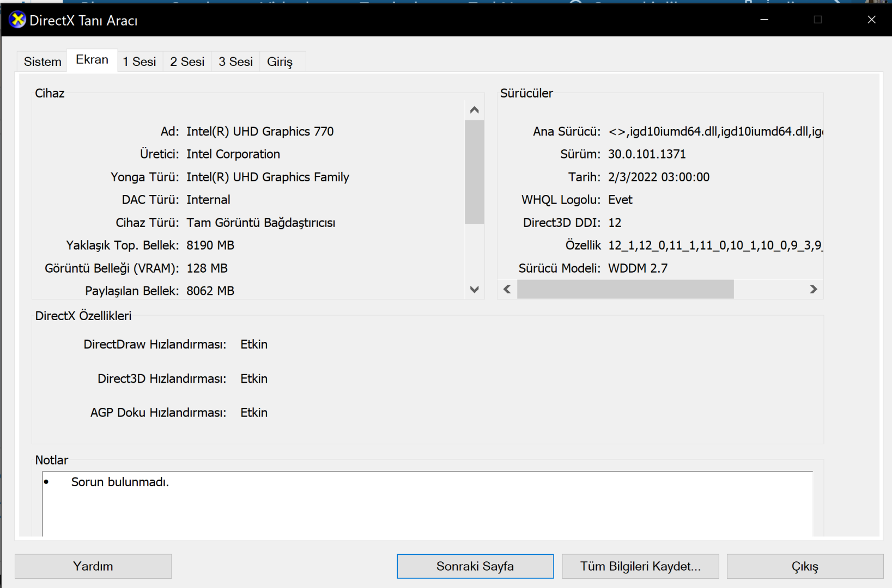Click the chip type 'Intel(R) UHD Graphics Family'
Screen dimensions: 892x588
click(x=268, y=177)
